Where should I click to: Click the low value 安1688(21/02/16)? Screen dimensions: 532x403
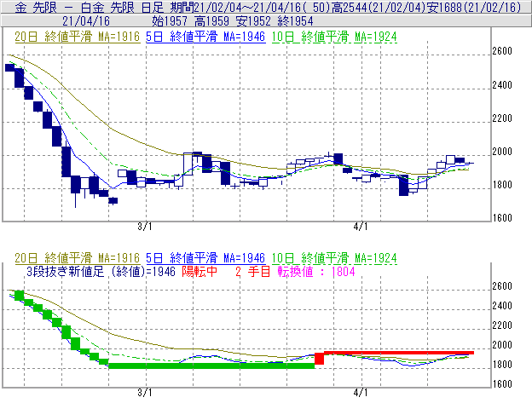tap(474, 7)
